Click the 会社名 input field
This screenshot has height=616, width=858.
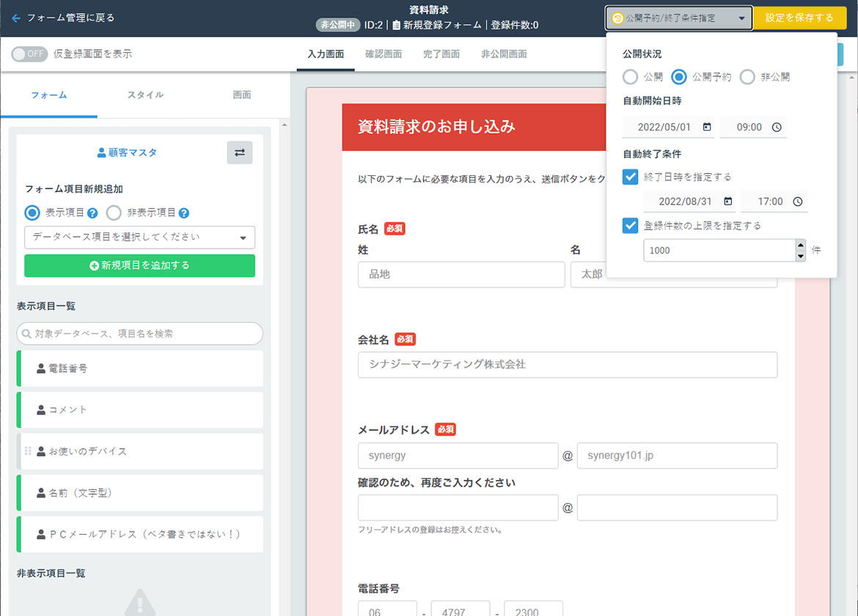pyautogui.click(x=568, y=365)
